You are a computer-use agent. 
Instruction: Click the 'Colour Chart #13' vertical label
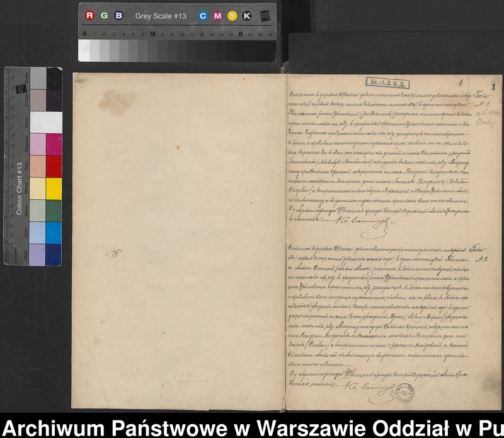click(19, 189)
